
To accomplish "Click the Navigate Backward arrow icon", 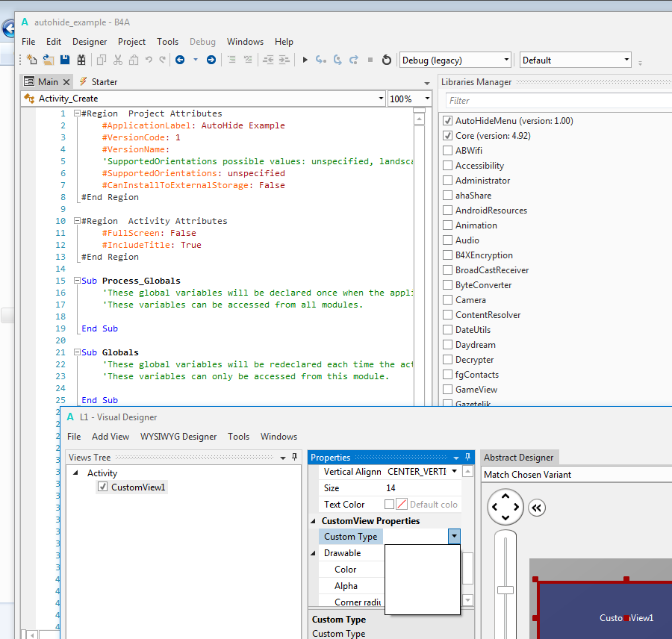I will [180, 60].
